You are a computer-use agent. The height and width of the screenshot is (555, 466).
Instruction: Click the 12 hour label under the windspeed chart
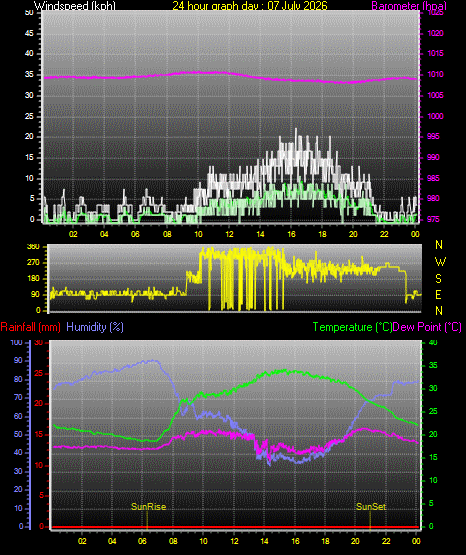coord(229,234)
